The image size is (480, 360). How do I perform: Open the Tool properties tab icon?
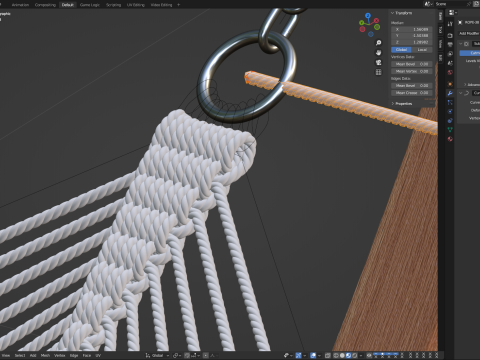coord(450,24)
